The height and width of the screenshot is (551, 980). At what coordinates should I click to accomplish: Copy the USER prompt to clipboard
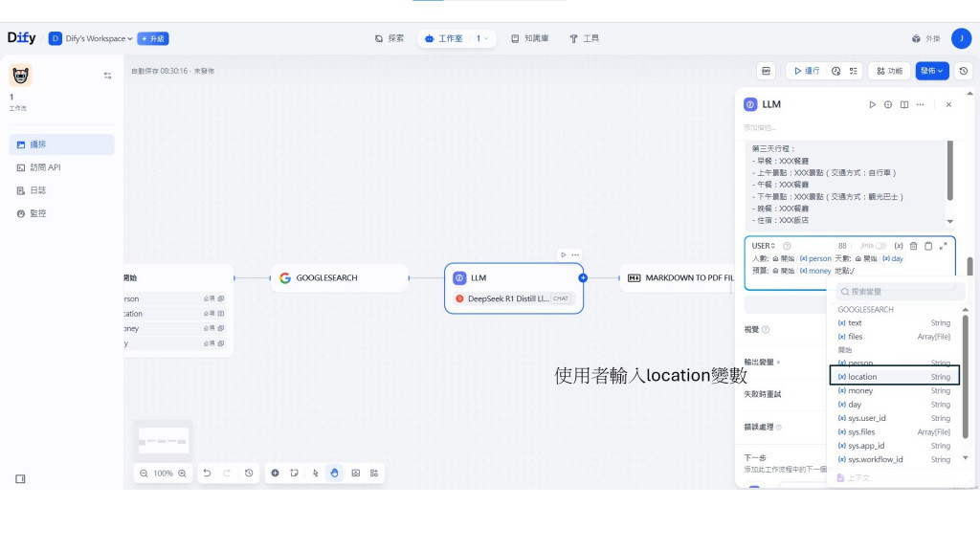click(x=928, y=246)
